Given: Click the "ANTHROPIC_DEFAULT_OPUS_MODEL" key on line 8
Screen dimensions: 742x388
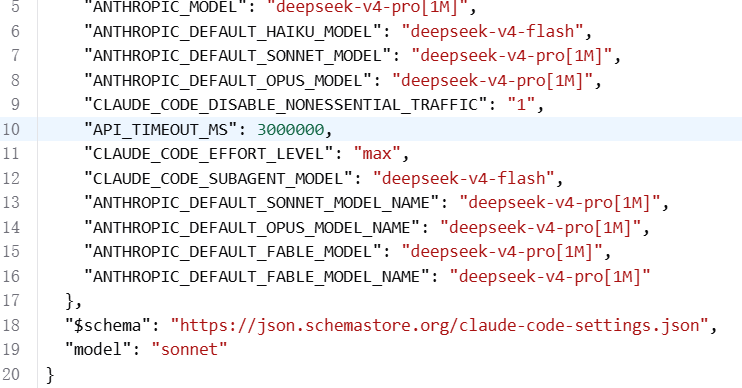Looking at the screenshot, I should pos(229,80).
